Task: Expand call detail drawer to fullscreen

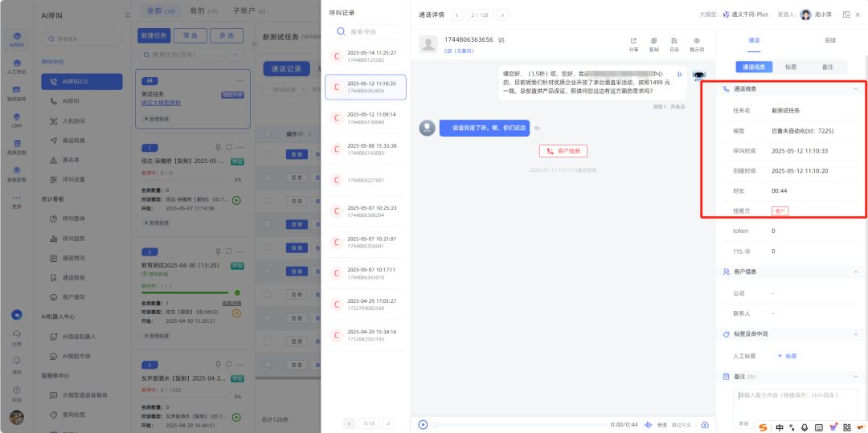Action: (x=845, y=14)
